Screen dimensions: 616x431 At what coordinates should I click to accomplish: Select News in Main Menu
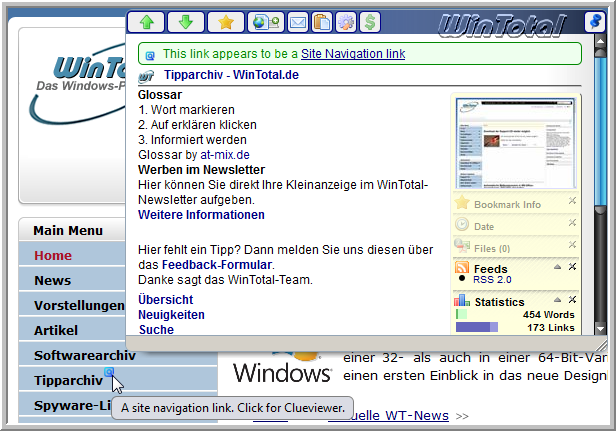53,281
